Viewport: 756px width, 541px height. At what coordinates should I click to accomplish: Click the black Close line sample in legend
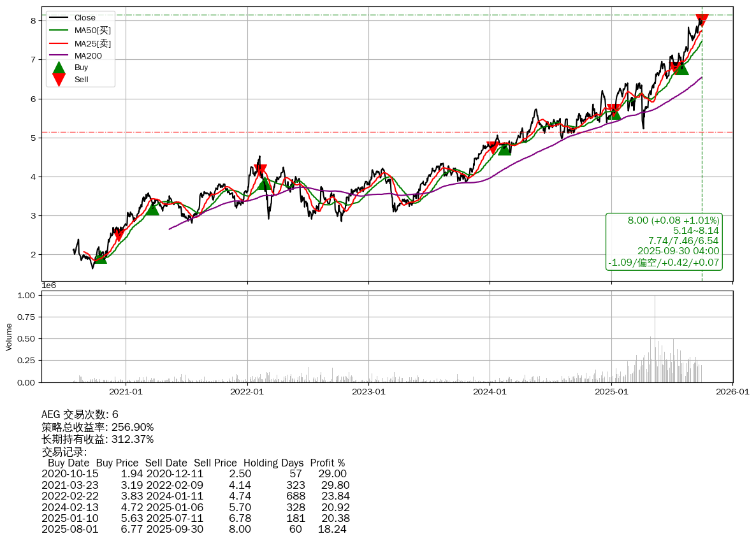pyautogui.click(x=59, y=18)
